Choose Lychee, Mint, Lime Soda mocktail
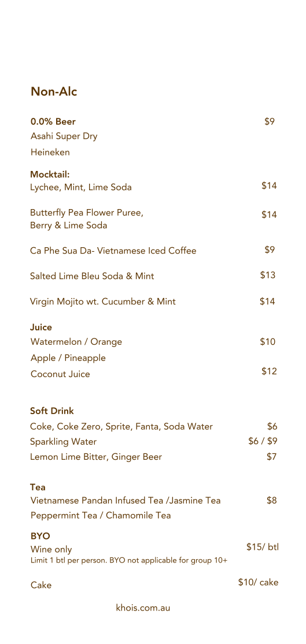 pos(81,188)
